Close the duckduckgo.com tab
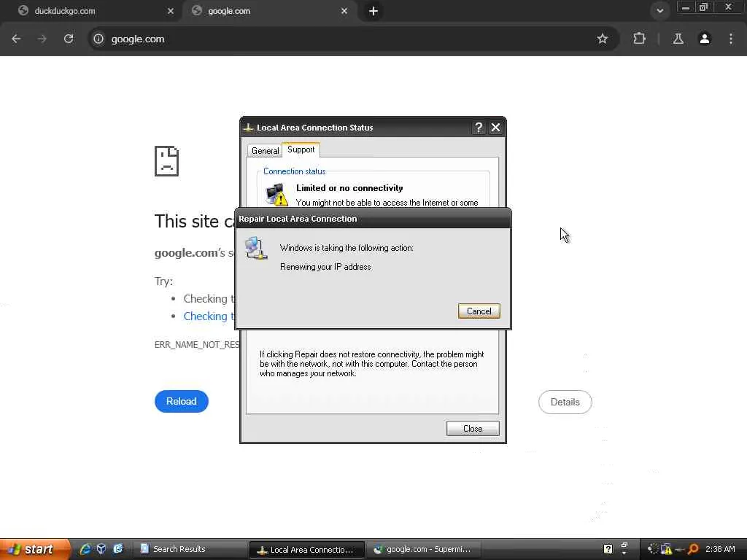 [x=171, y=11]
